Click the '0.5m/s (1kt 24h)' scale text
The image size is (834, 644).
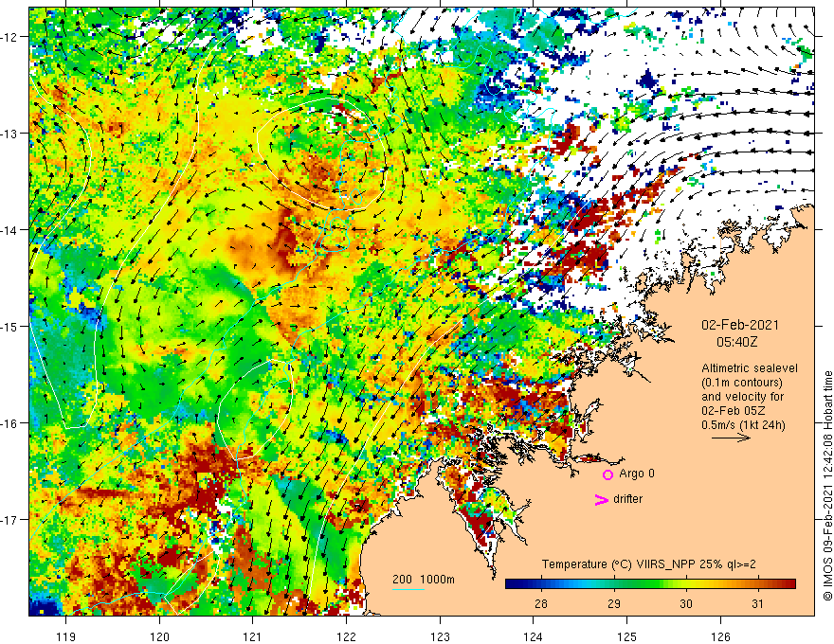click(x=743, y=425)
